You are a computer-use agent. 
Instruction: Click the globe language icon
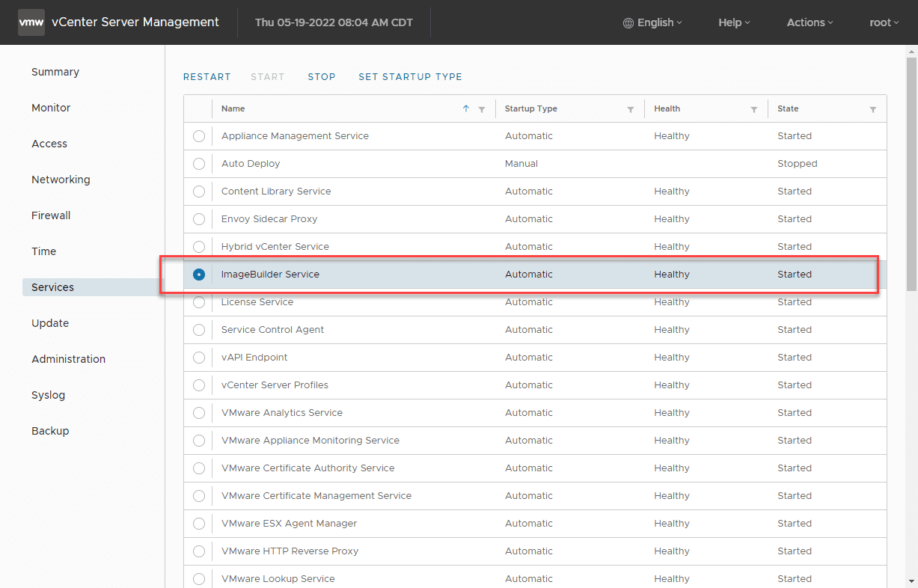(x=628, y=23)
